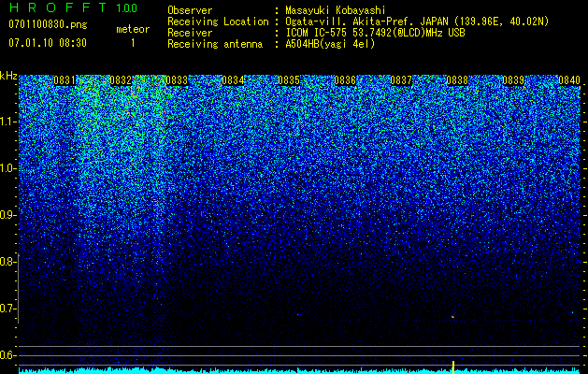Image resolution: width=588 pixels, height=374 pixels.
Task: Click the cyan signal level strip
Action: [x=300, y=370]
